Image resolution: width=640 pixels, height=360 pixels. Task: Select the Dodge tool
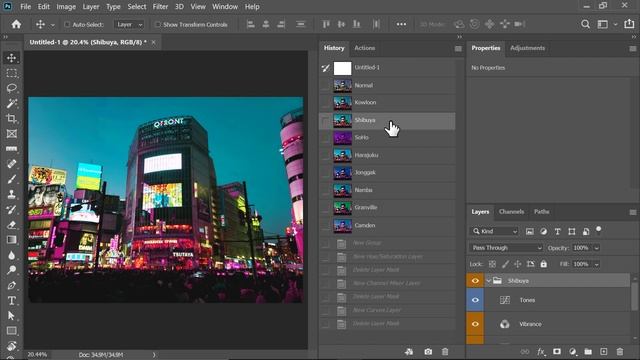click(11, 270)
